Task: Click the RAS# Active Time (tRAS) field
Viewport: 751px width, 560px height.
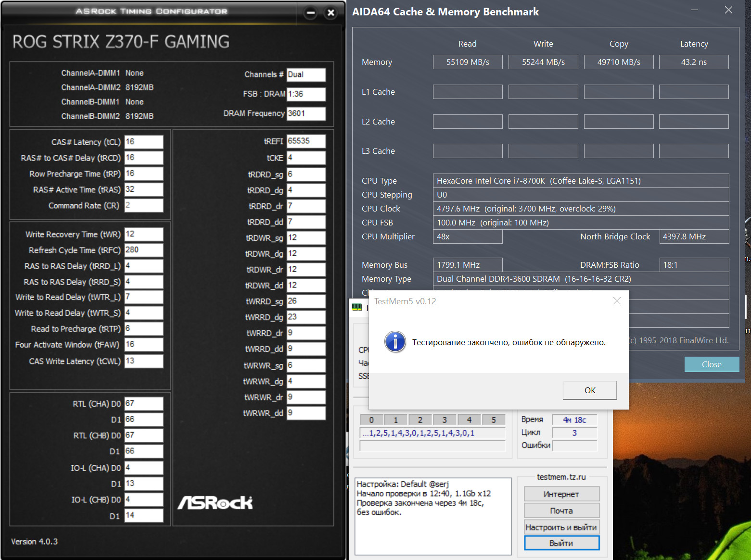Action: click(x=144, y=189)
